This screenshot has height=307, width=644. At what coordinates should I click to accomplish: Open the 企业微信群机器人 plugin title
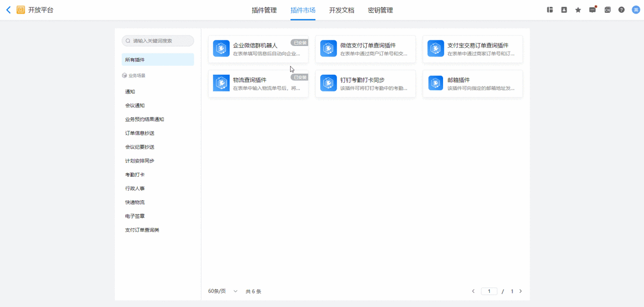tap(255, 45)
